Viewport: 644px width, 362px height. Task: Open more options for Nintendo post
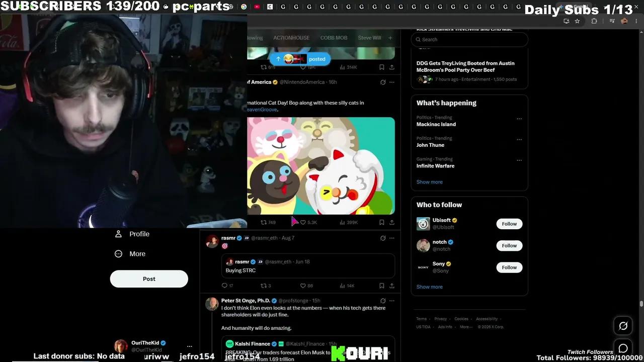tap(392, 82)
